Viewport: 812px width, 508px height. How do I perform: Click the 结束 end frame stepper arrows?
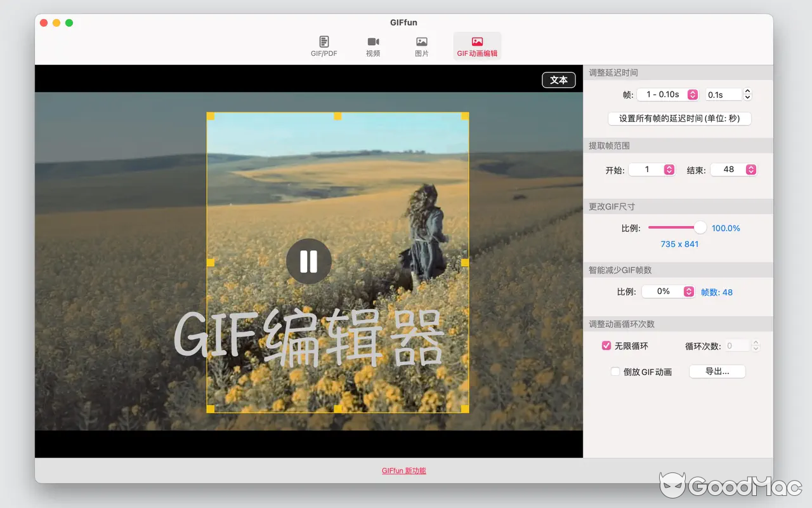[750, 170]
